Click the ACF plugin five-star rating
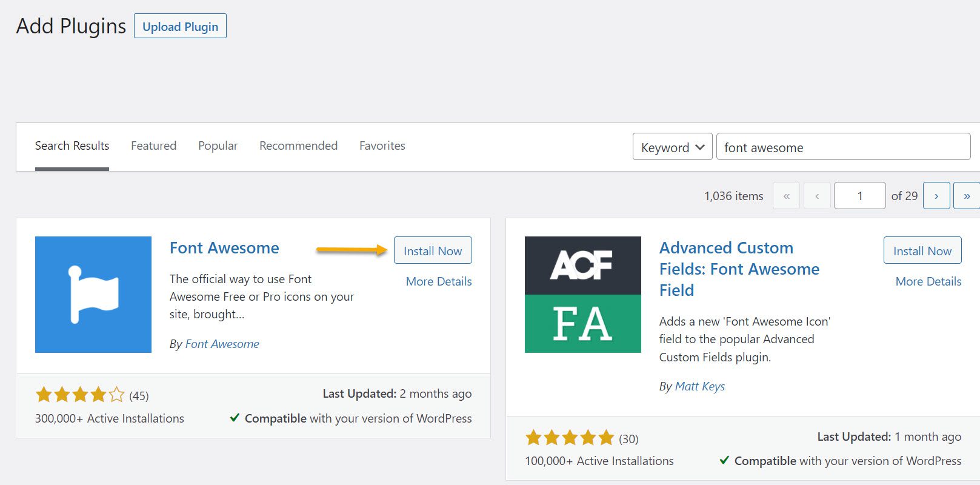980x485 pixels. [570, 438]
